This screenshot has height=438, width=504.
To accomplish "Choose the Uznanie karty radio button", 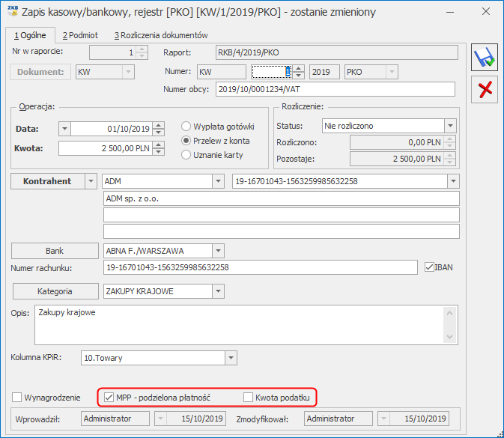I will [187, 154].
